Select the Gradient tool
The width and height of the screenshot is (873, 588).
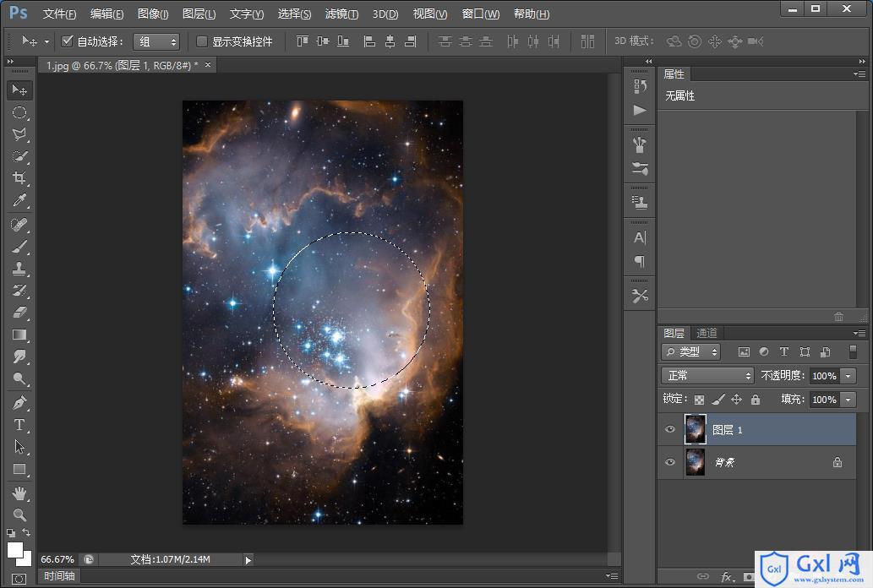19,335
